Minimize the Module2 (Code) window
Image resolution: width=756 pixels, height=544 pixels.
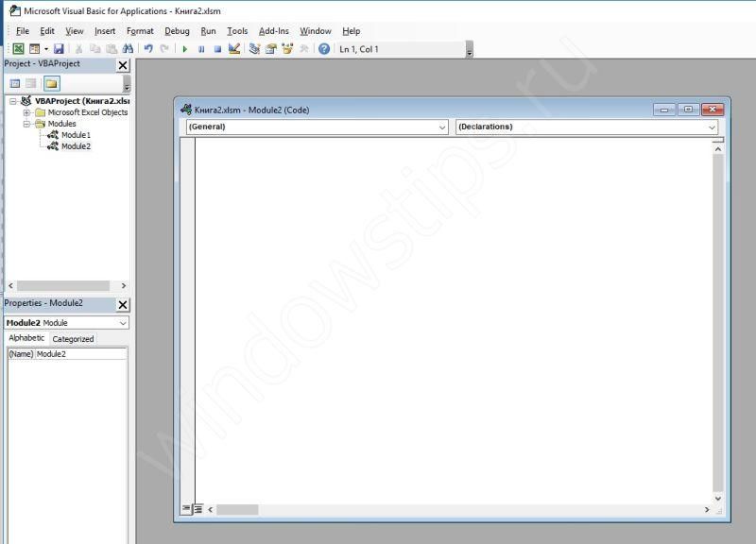pyautogui.click(x=664, y=110)
